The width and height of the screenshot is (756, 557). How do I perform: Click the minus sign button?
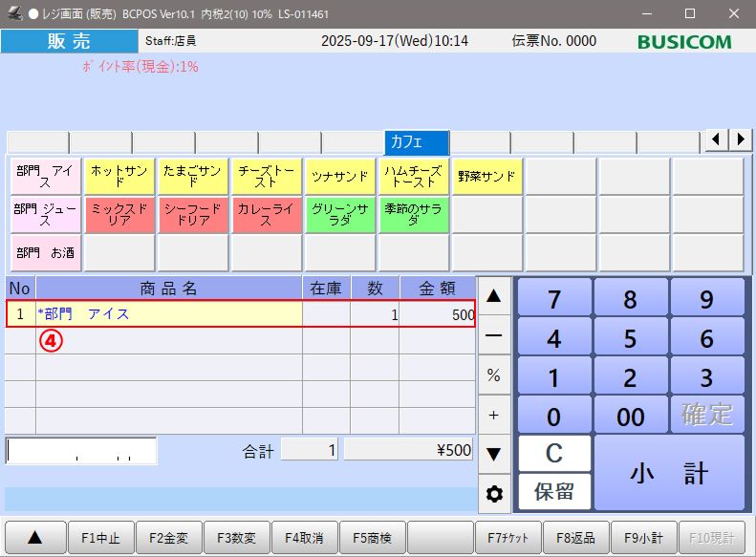pos(494,336)
